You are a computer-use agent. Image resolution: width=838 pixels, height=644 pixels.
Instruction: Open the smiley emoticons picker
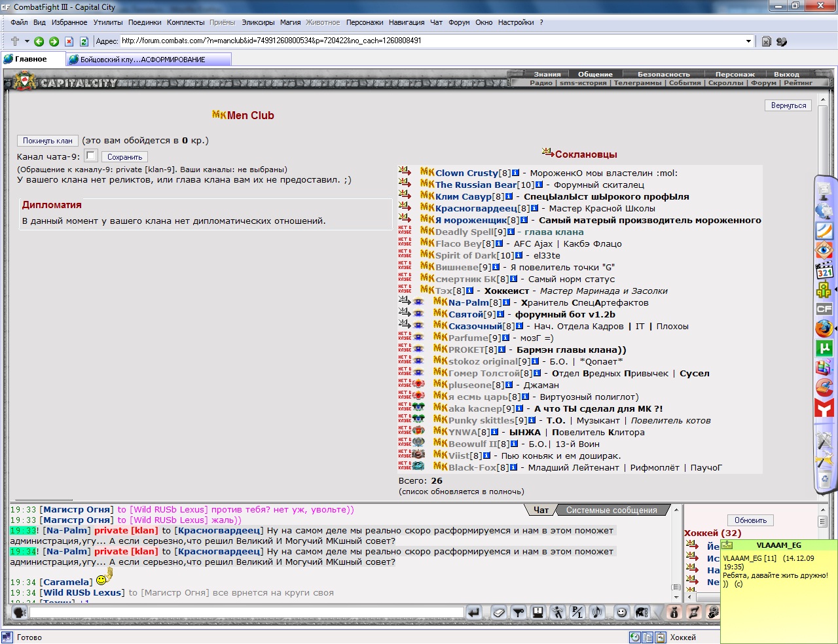(x=621, y=613)
